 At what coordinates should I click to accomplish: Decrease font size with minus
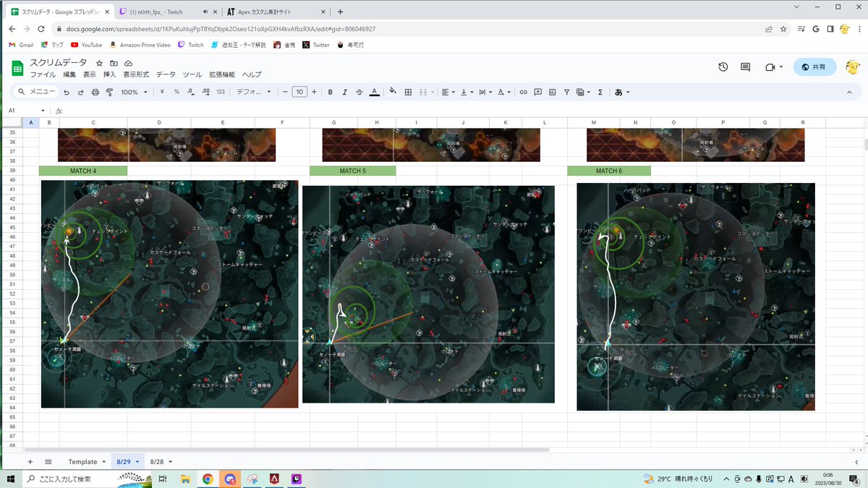click(285, 92)
